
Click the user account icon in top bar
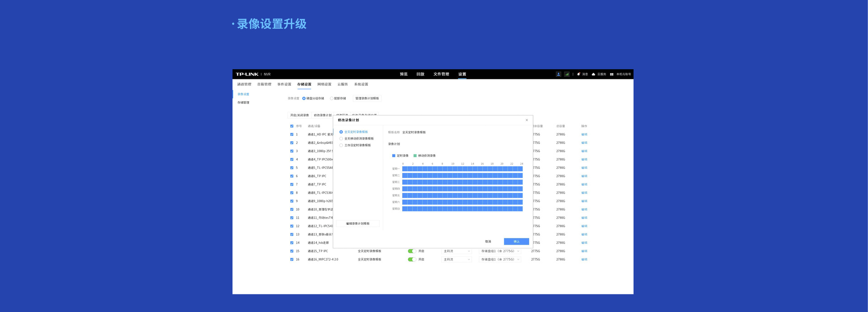(558, 74)
